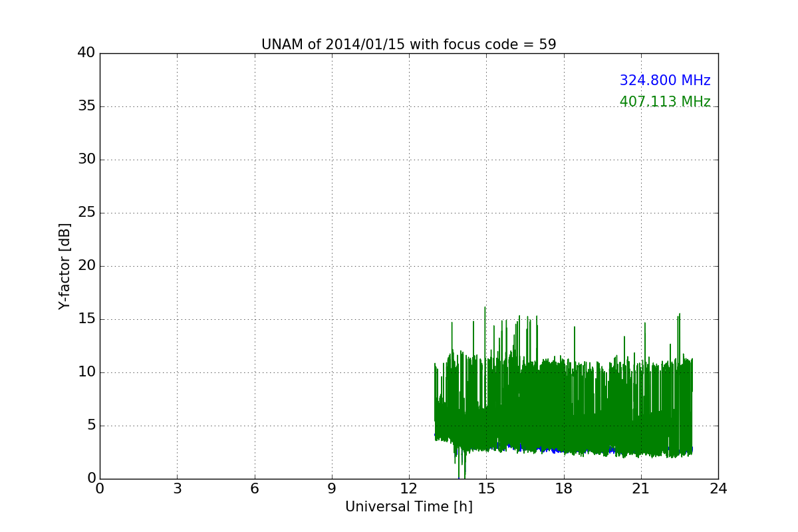Click the x-axis tick label 6

[254, 489]
